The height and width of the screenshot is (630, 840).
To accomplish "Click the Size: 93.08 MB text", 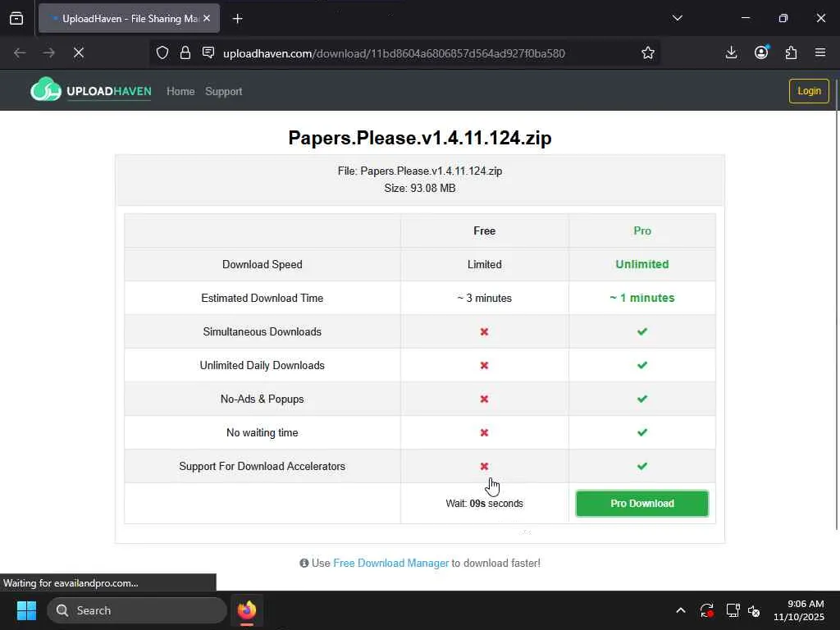I will pyautogui.click(x=420, y=188).
